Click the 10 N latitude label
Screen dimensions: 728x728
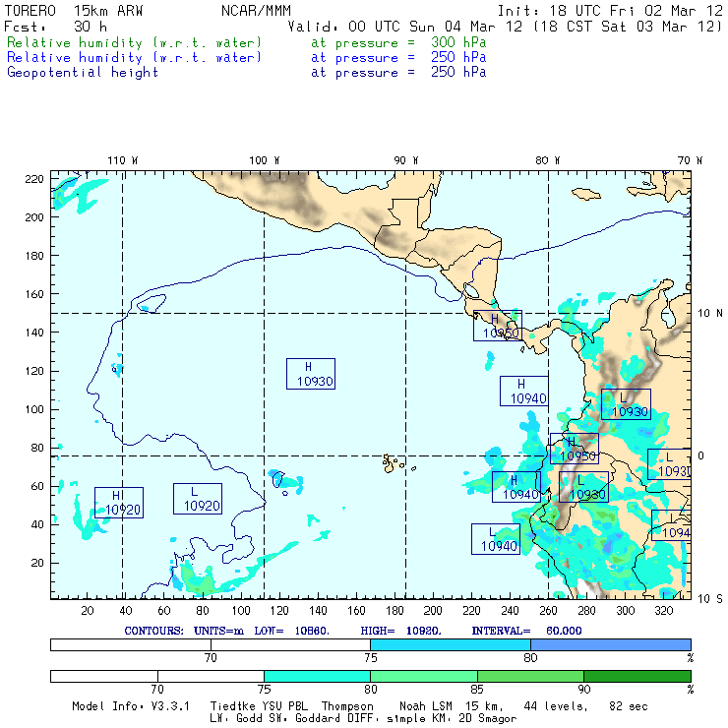pyautogui.click(x=710, y=314)
